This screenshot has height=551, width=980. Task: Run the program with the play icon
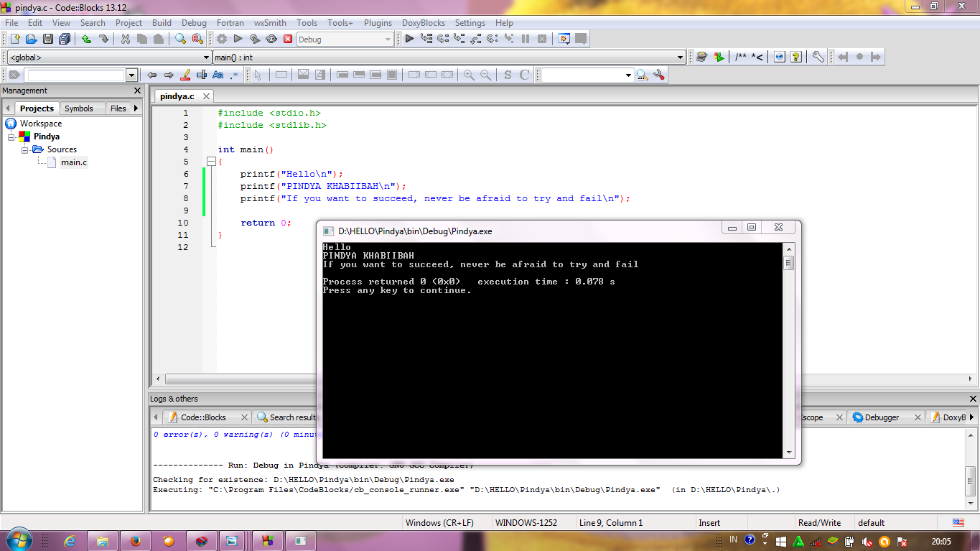pos(238,39)
